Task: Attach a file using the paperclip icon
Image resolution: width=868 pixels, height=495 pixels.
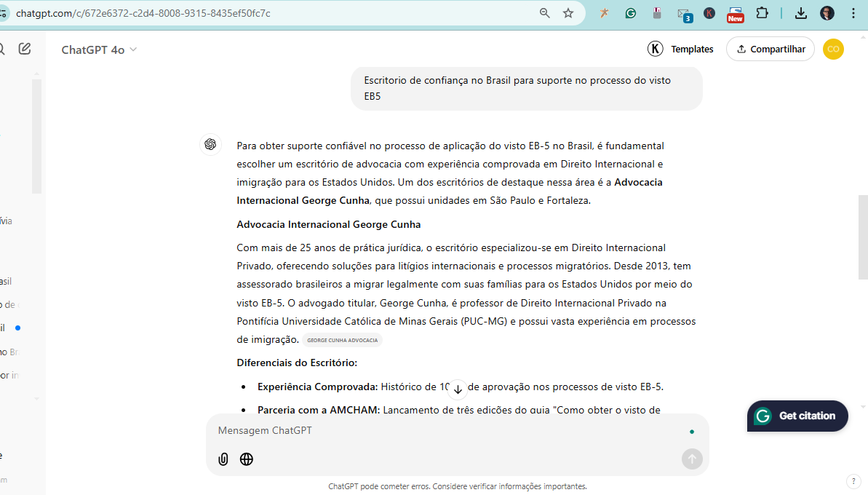Action: point(223,459)
